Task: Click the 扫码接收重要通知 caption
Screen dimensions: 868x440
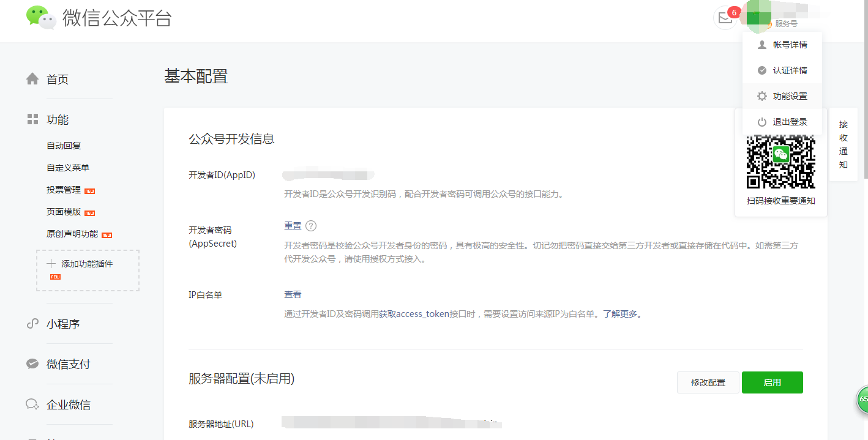Action: (x=781, y=201)
